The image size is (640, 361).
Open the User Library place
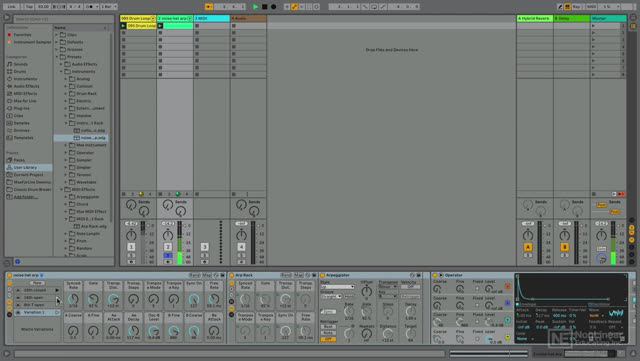coord(25,167)
